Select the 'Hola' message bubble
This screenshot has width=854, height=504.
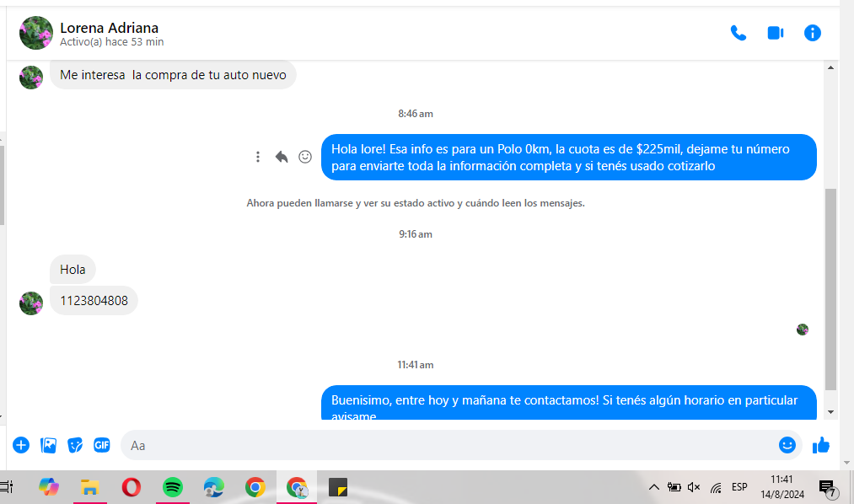pyautogui.click(x=73, y=270)
